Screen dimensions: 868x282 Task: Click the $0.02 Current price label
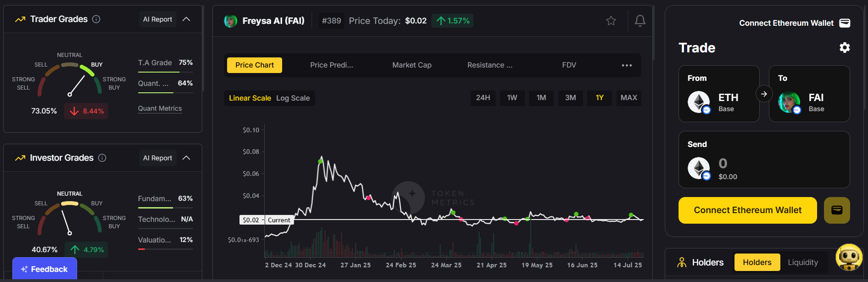pyautogui.click(x=266, y=220)
